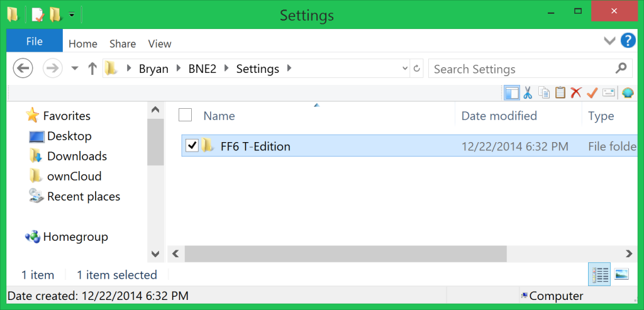The image size is (644, 310).
Task: Switch to large icons view
Action: click(x=621, y=274)
